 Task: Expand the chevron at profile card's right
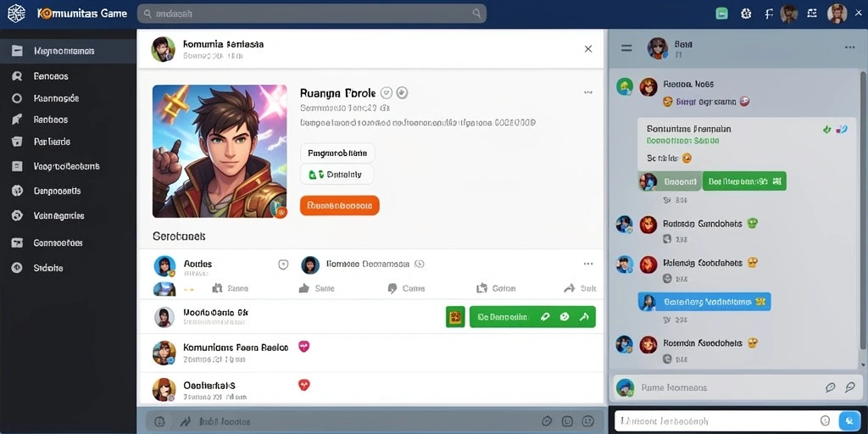coord(588,92)
